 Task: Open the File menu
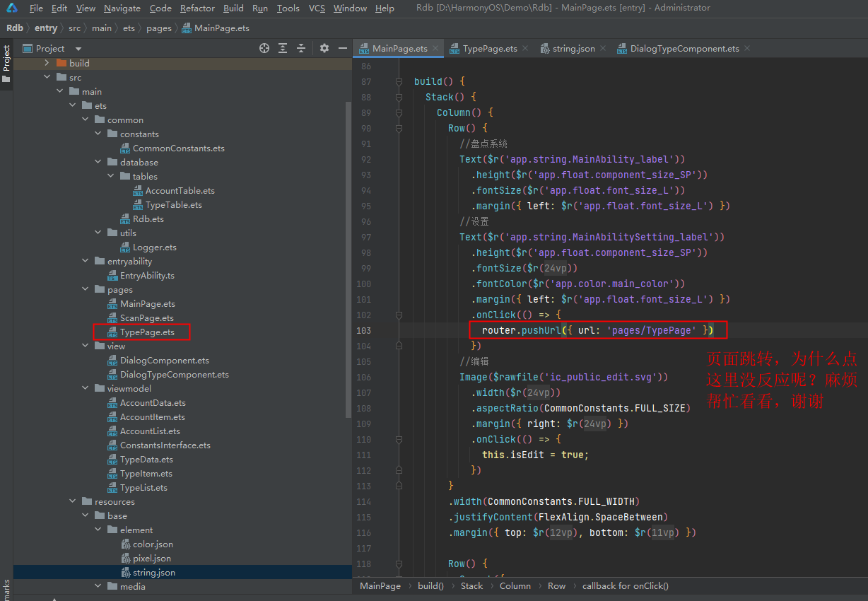pos(36,8)
